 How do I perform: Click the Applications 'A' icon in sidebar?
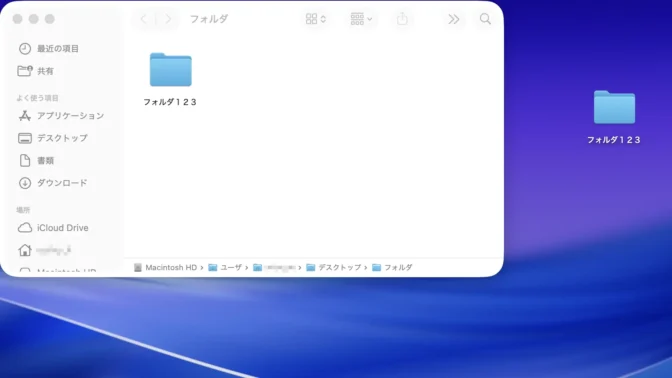click(25, 116)
